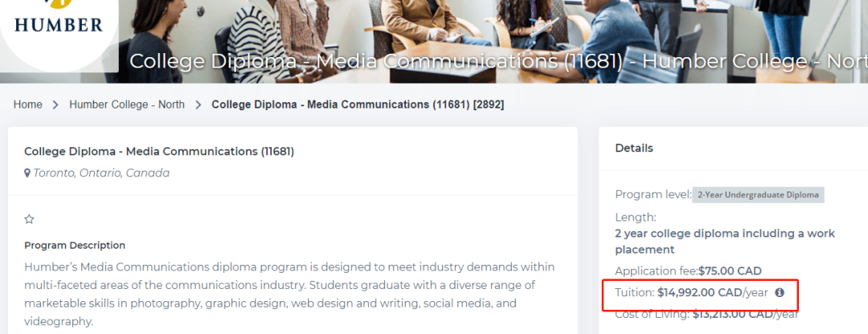Open Humber College - North breadcrumb link
Viewport: 868px width, 334px height.
click(126, 105)
